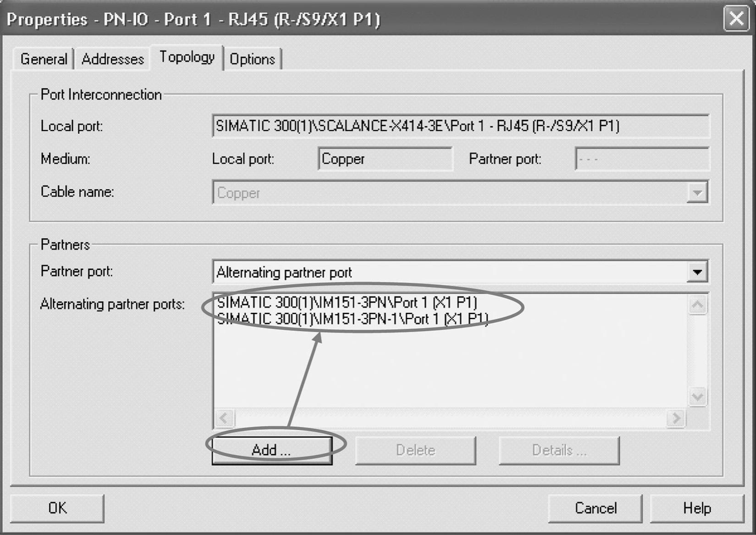
Task: Click the Add ... button
Action: click(272, 450)
